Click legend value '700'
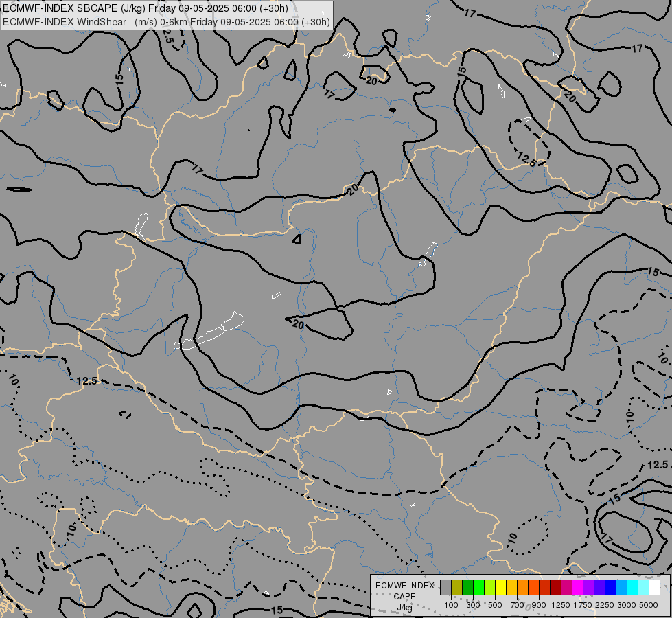This screenshot has width=672, height=618. 518,605
